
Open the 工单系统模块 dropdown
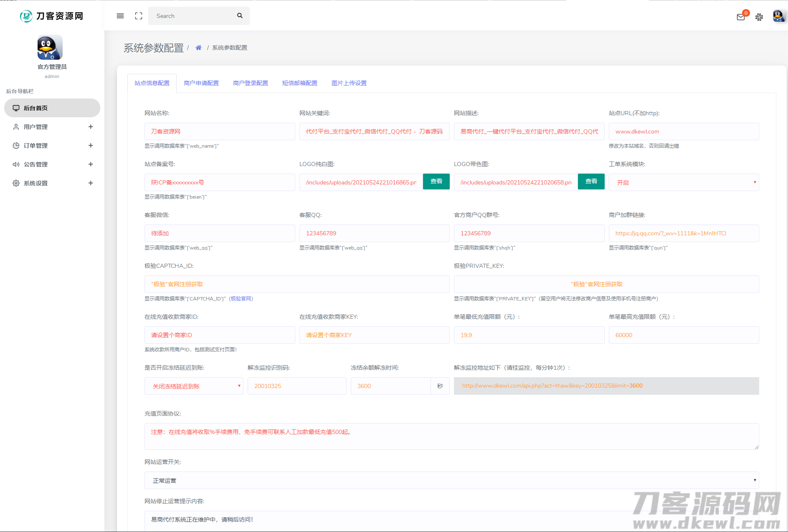[683, 182]
